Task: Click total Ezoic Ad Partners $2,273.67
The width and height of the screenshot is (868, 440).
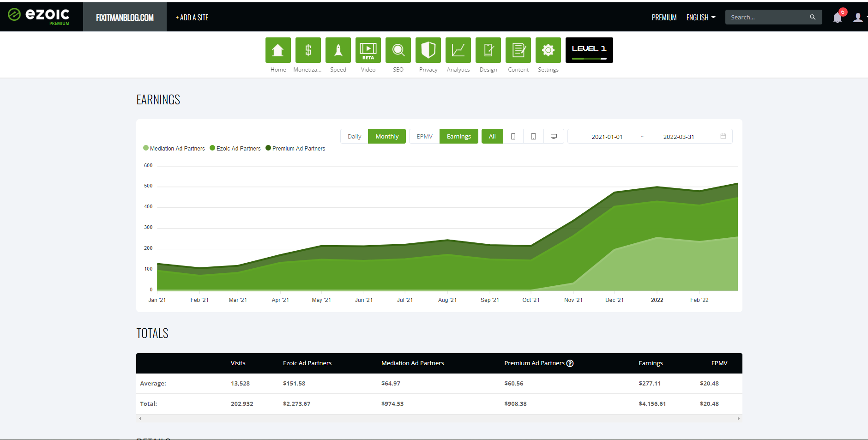Action: pyautogui.click(x=296, y=404)
